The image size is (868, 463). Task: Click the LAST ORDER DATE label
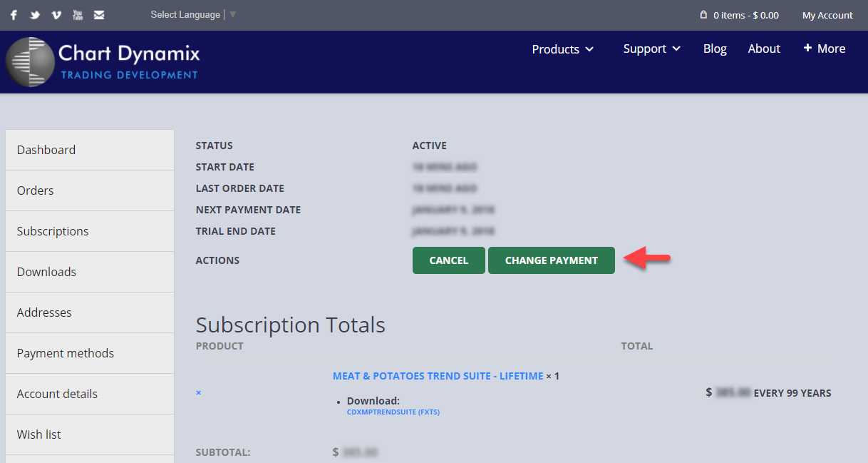(x=240, y=188)
